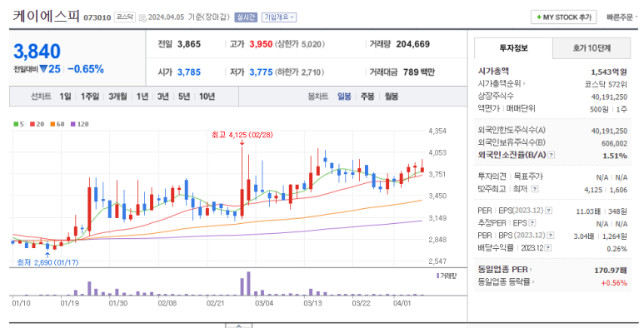Open help icon beside PER EPS(2023.12)
The height and width of the screenshot is (328, 644).
coord(548,211)
